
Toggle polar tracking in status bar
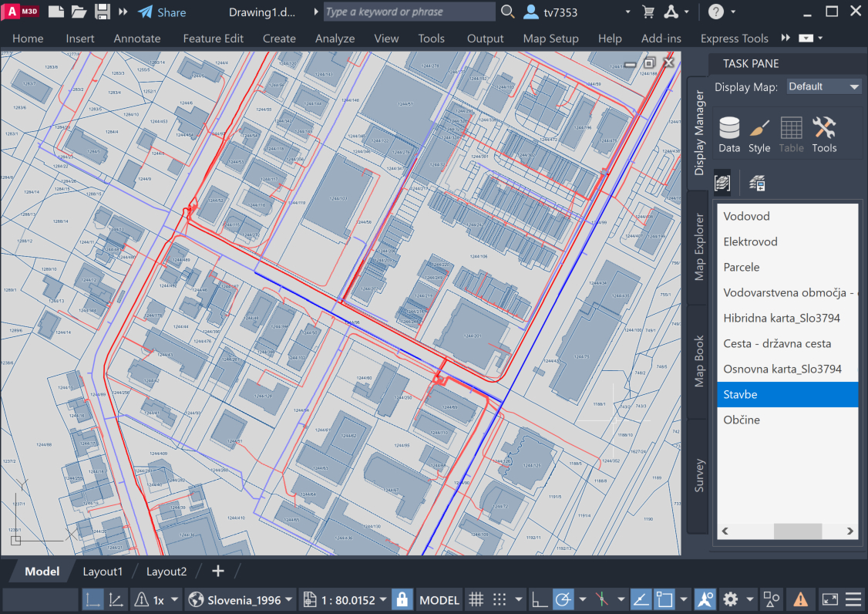(564, 599)
